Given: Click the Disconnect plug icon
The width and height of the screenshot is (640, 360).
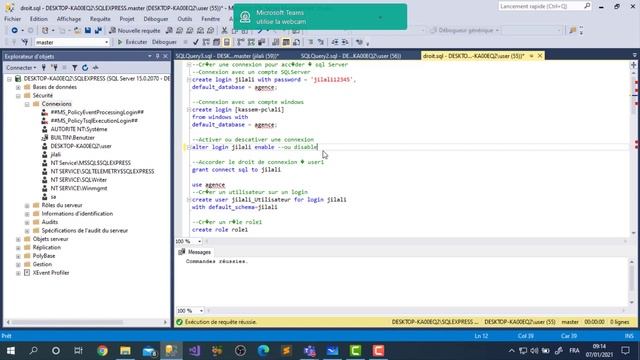Looking at the screenshot, I should [54, 68].
